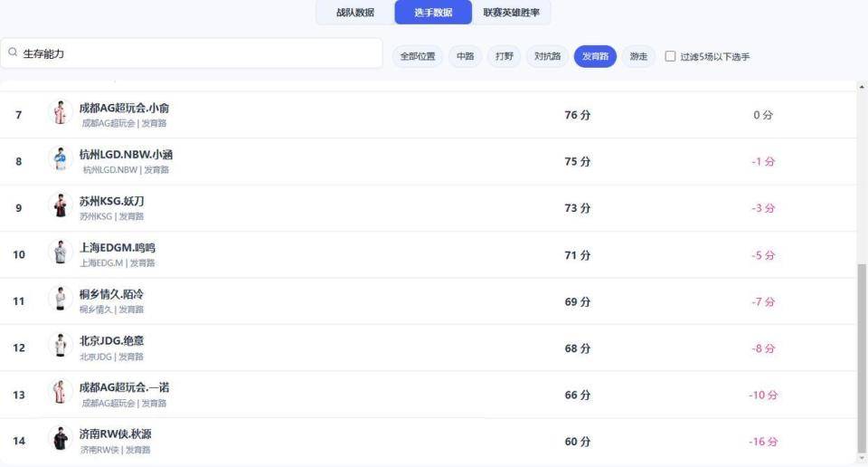Switch to the 战队数据 tab
868x467 pixels.
355,13
